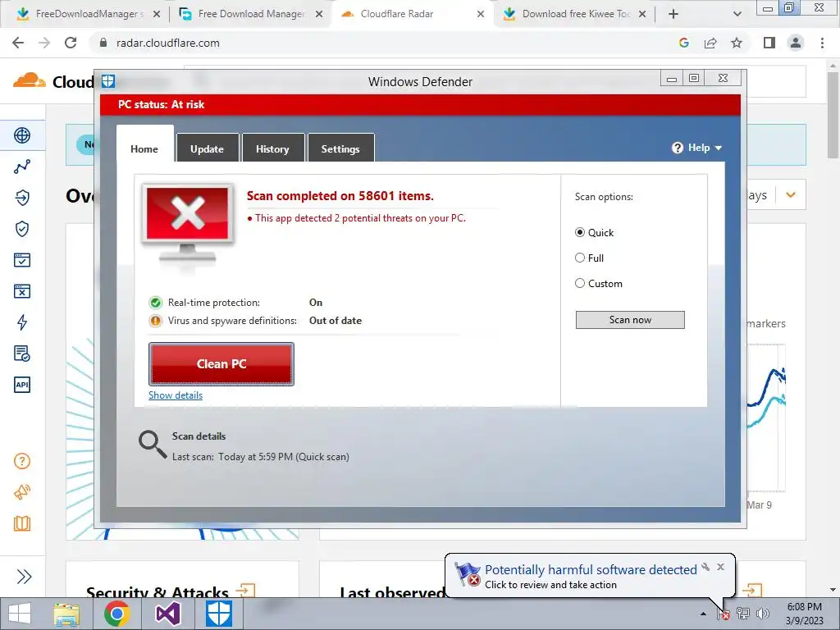Image resolution: width=840 pixels, height=630 pixels.
Task: Click the Windows Defender title bar shield icon
Action: click(x=108, y=81)
